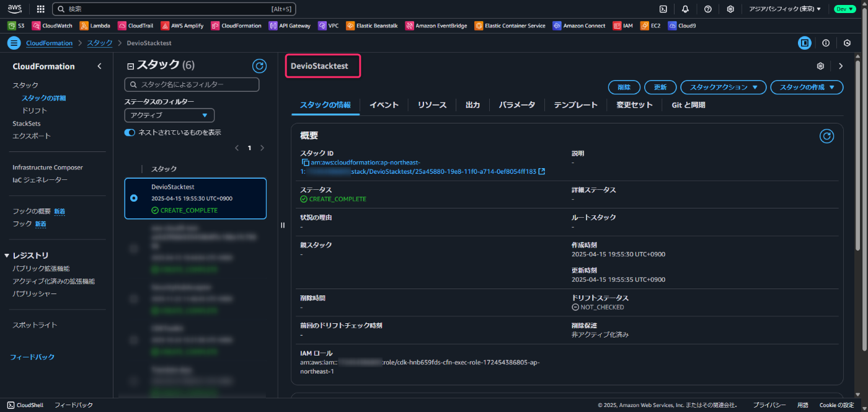Open the AWS services grid menu
The image size is (868, 412).
41,9
